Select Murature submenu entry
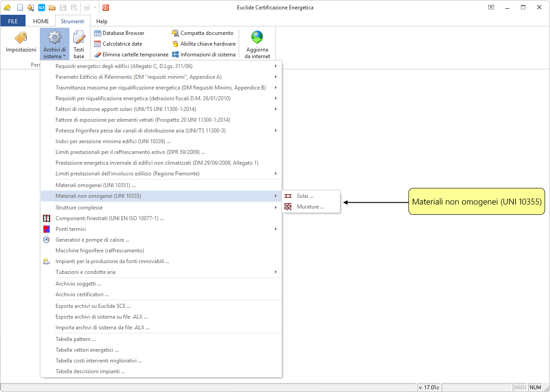 (x=310, y=207)
